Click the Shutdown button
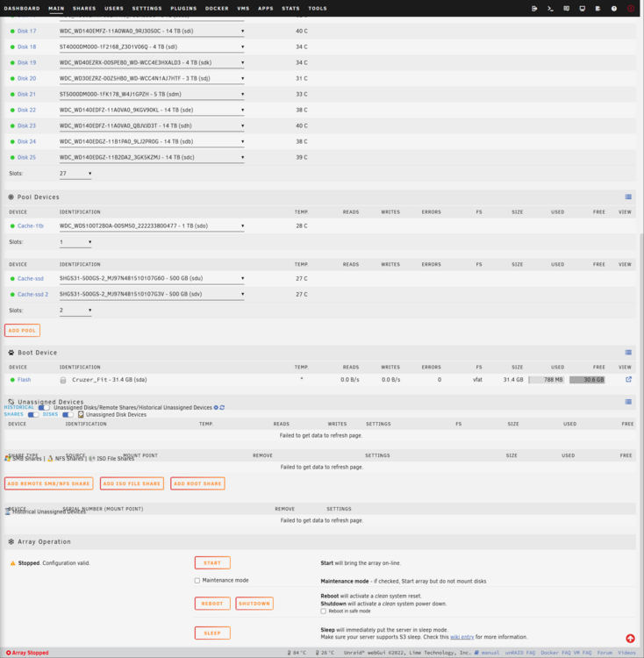The height and width of the screenshot is (658, 644). [254, 604]
